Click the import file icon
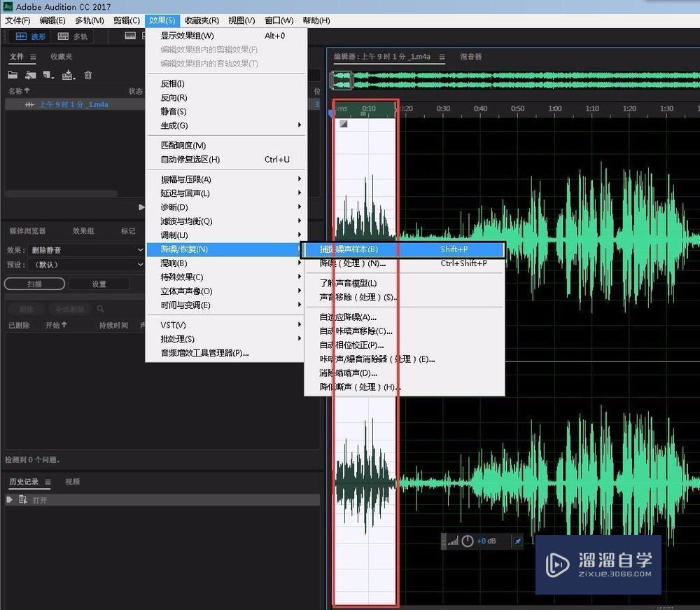The height and width of the screenshot is (610, 700). pyautogui.click(x=30, y=75)
